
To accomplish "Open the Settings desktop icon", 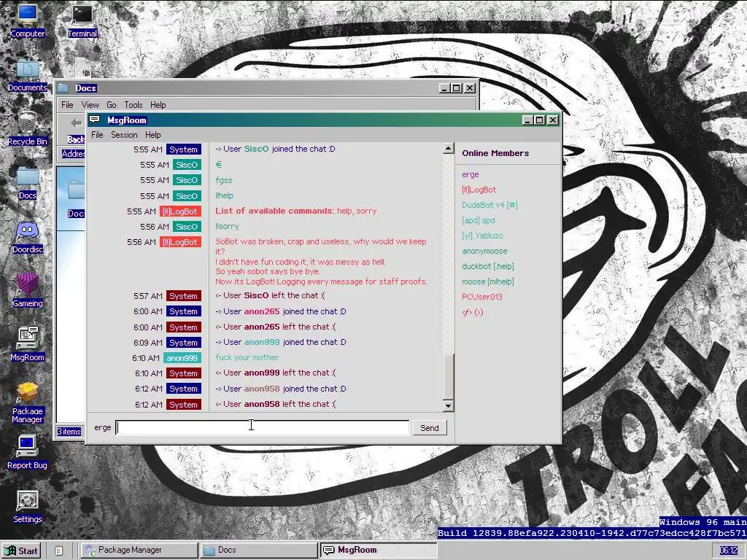I will 27,506.
